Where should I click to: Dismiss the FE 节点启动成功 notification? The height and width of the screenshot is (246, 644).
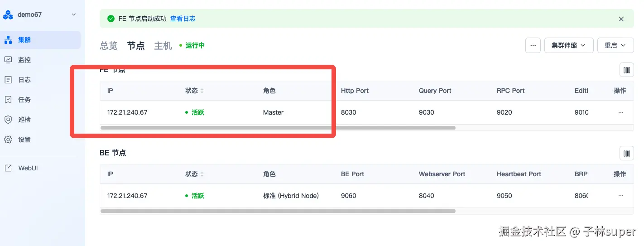coord(621,19)
